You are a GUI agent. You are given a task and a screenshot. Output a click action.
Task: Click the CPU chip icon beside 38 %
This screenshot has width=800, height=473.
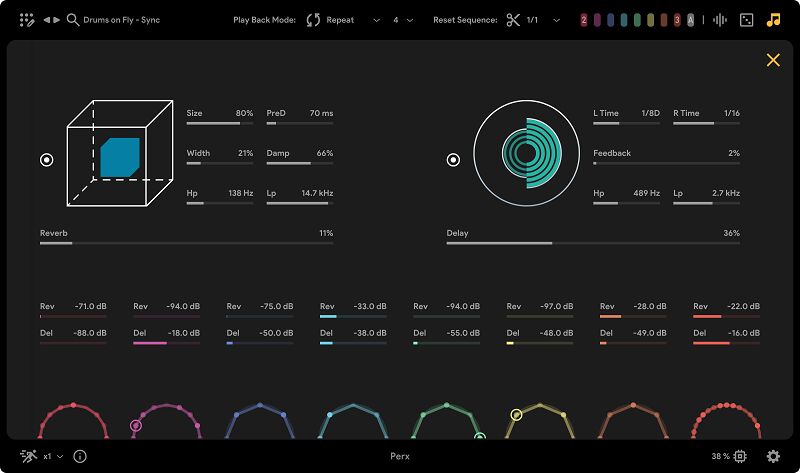coord(741,456)
